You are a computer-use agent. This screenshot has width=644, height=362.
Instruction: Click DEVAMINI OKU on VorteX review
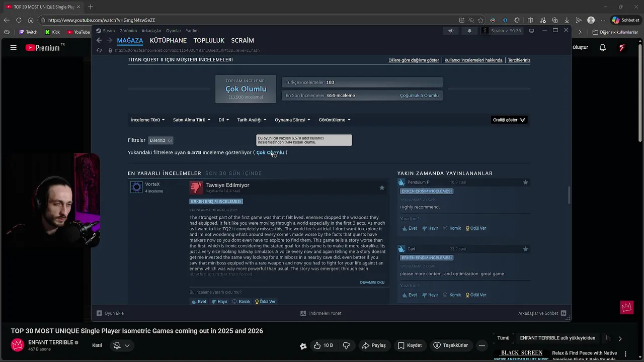[372, 283]
